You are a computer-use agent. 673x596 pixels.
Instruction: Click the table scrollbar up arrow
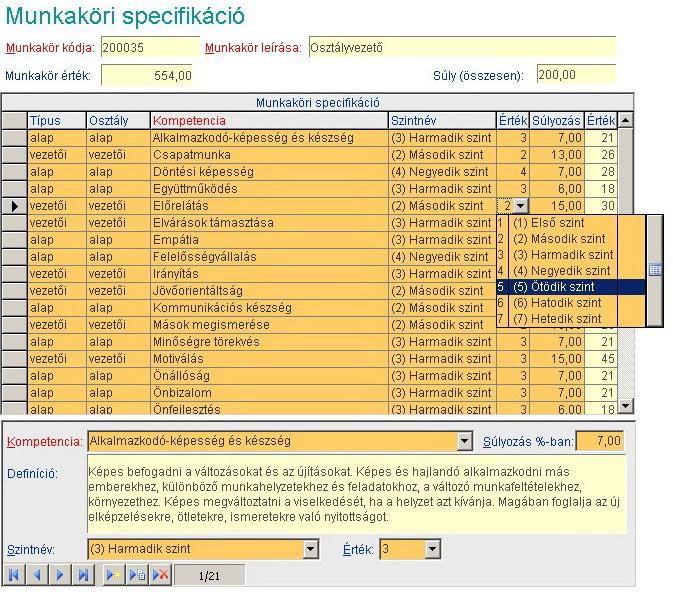pos(626,121)
